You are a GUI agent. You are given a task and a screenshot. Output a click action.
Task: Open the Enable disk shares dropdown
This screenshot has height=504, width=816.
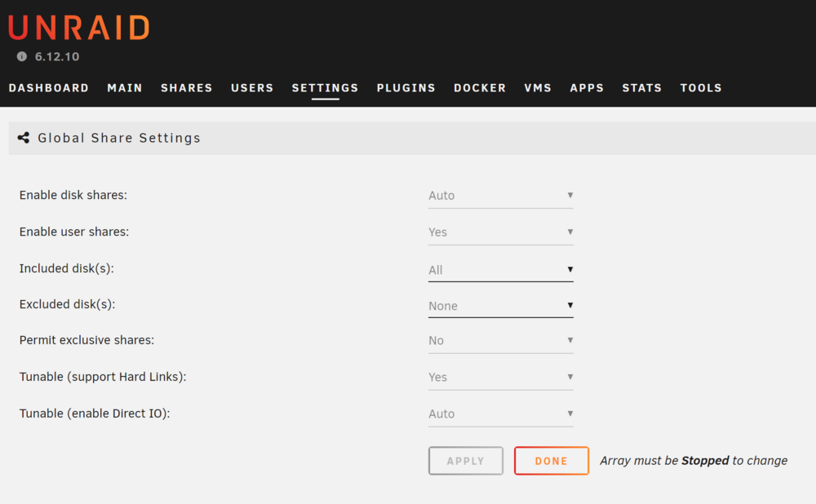pyautogui.click(x=501, y=196)
